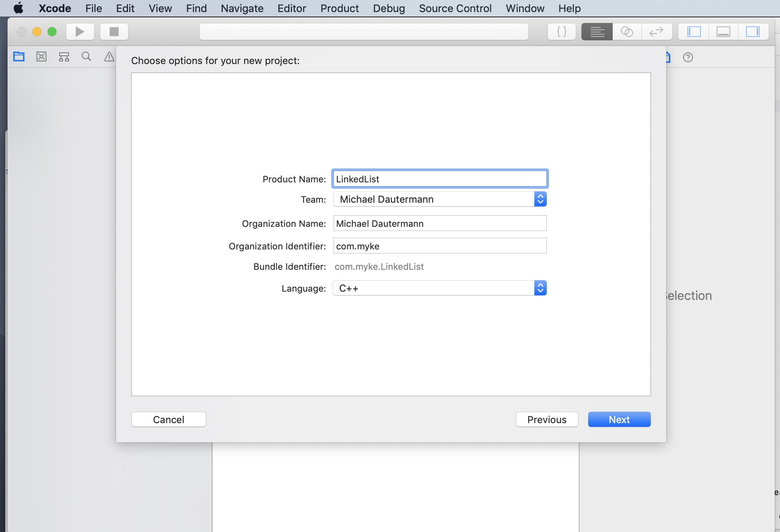Open the code snippets library braces icon
The width and height of the screenshot is (780, 532).
tap(561, 32)
